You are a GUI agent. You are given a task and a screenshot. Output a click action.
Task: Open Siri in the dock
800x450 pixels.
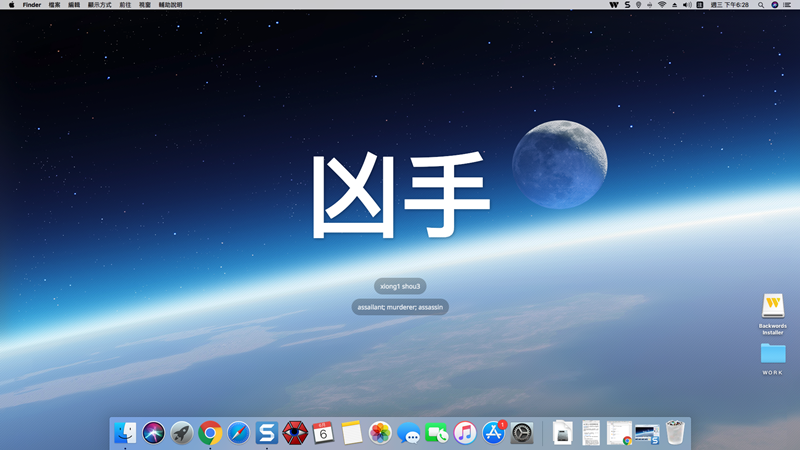(153, 432)
